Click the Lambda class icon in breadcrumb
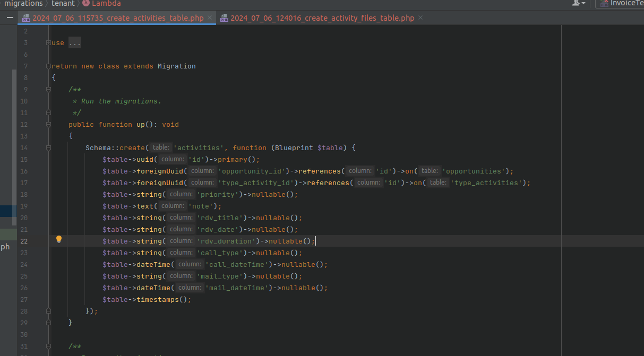The image size is (644, 356). point(86,3)
